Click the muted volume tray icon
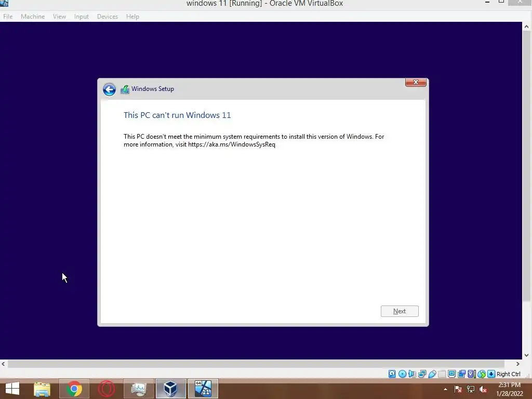The height and width of the screenshot is (399, 532). 483,389
